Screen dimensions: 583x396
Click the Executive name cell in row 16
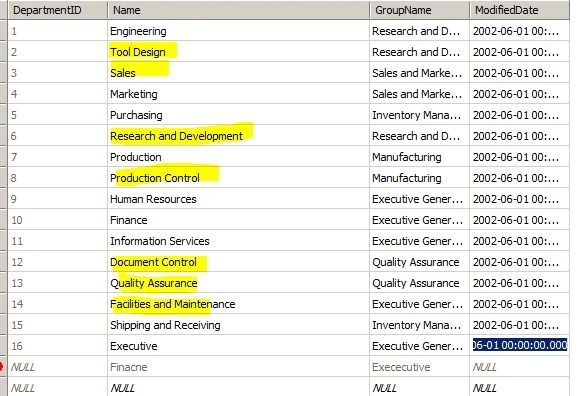pos(238,346)
